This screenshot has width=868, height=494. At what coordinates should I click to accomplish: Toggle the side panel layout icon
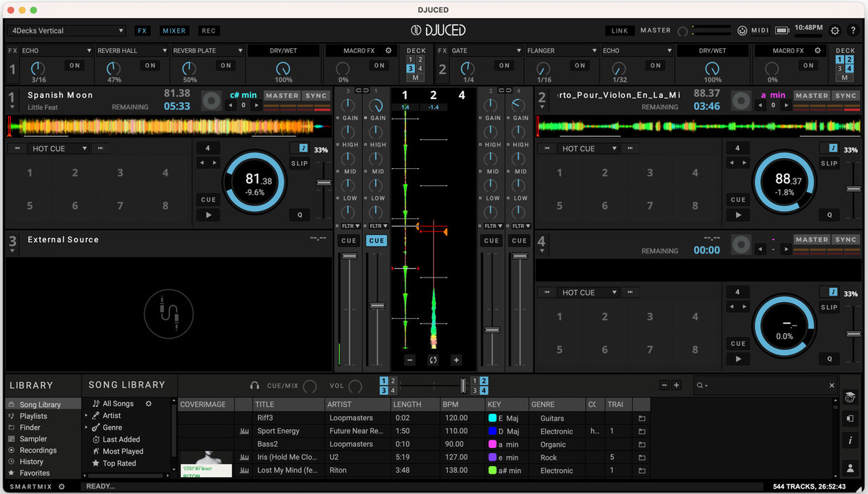point(850,419)
